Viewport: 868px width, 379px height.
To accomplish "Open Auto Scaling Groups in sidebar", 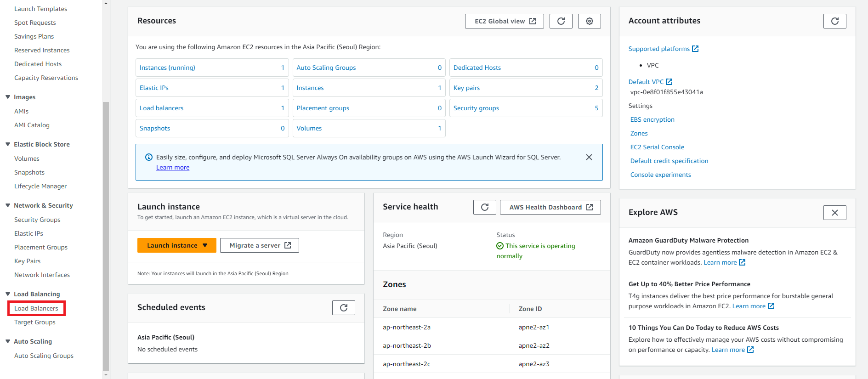I will click(44, 356).
